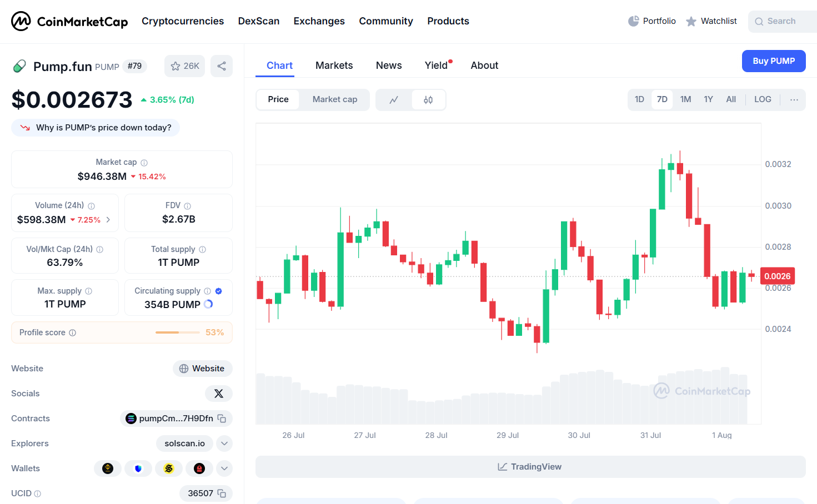Screen dimensions: 817x504
Task: Click into the Search field
Action: (x=783, y=22)
